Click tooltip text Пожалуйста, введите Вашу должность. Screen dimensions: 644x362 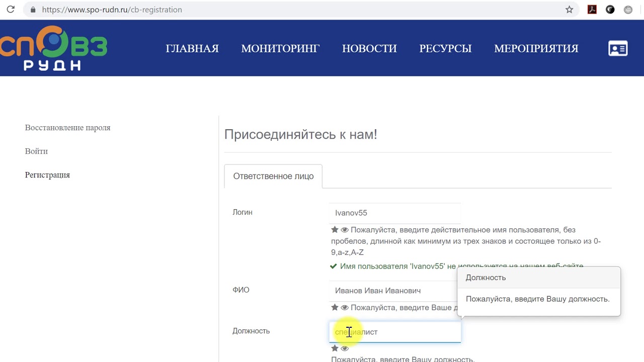pyautogui.click(x=537, y=299)
